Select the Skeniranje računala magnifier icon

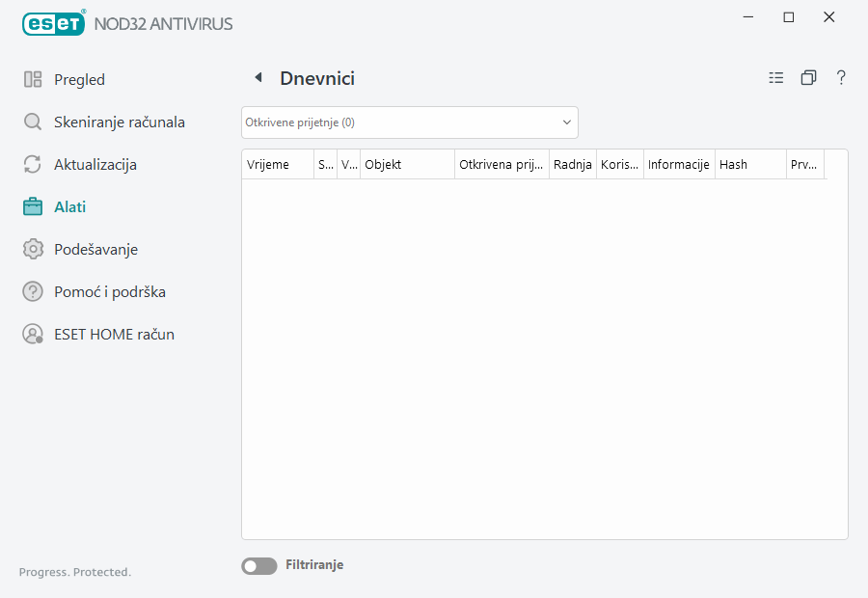click(x=32, y=122)
